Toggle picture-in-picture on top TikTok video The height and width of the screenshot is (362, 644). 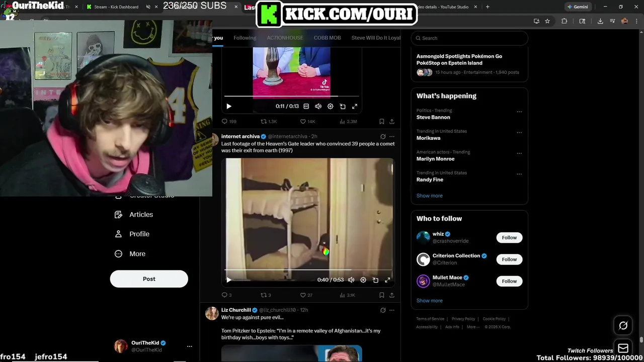342,106
